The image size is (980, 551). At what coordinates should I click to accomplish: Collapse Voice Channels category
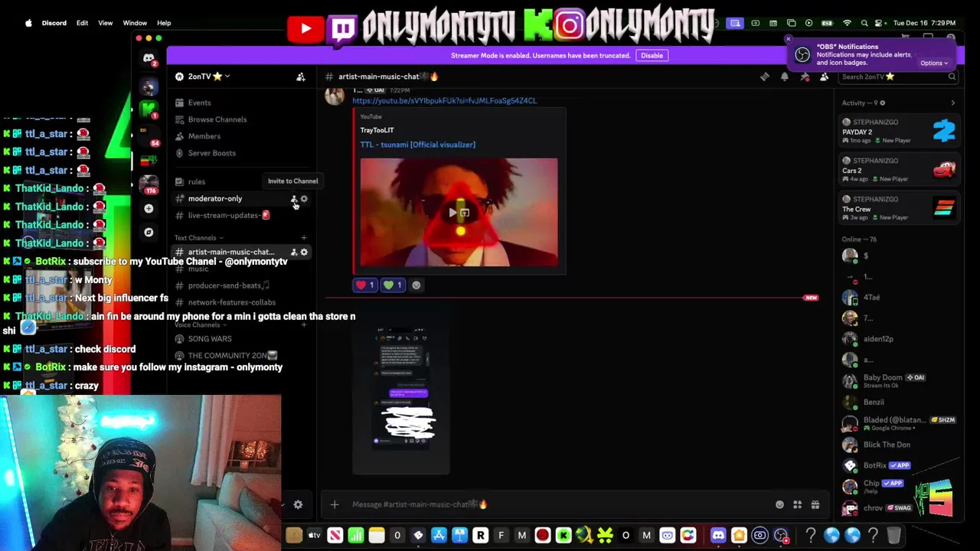(199, 325)
